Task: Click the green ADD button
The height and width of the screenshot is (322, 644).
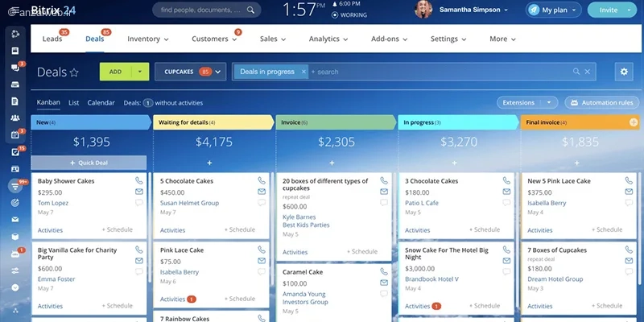Action: [x=115, y=72]
